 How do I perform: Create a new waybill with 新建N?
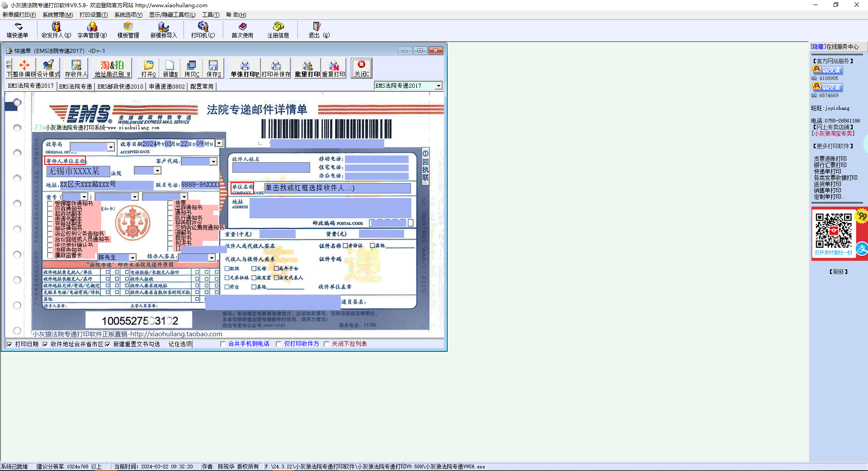point(170,68)
